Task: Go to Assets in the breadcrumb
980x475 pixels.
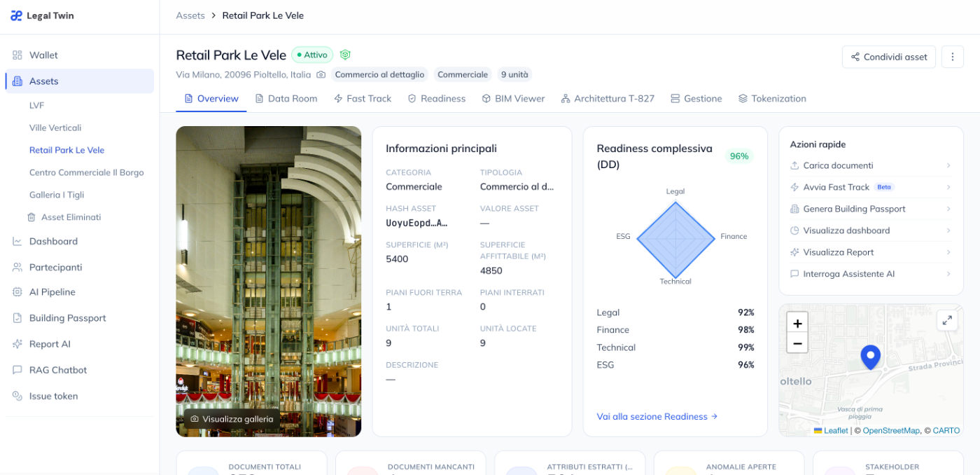Action: pyautogui.click(x=190, y=15)
